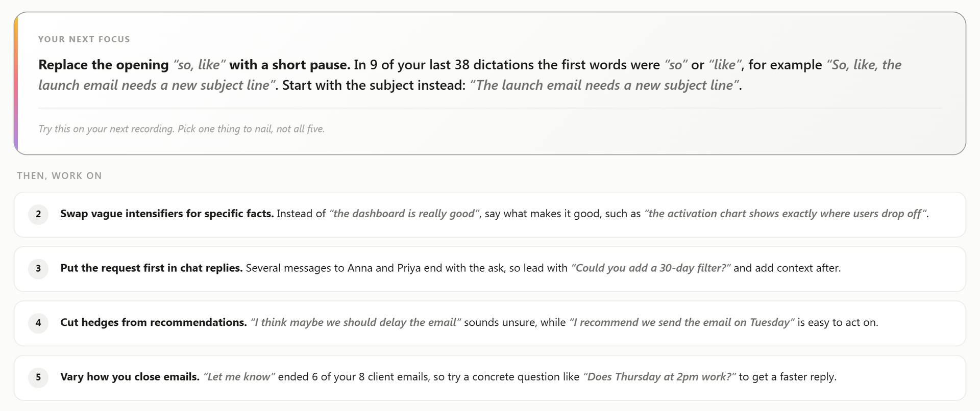Click the 'Replace the opening' focus headline
The image size is (980, 411).
click(x=194, y=65)
